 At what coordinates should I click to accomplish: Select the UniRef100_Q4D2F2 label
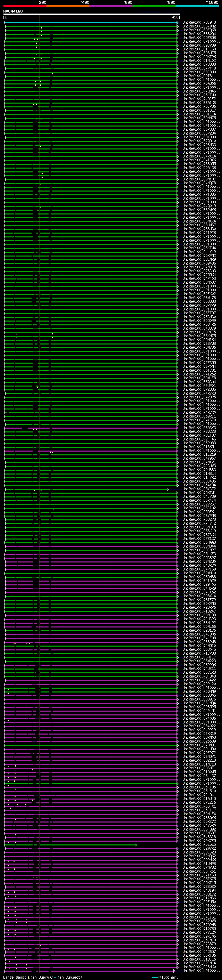(199, 99)
